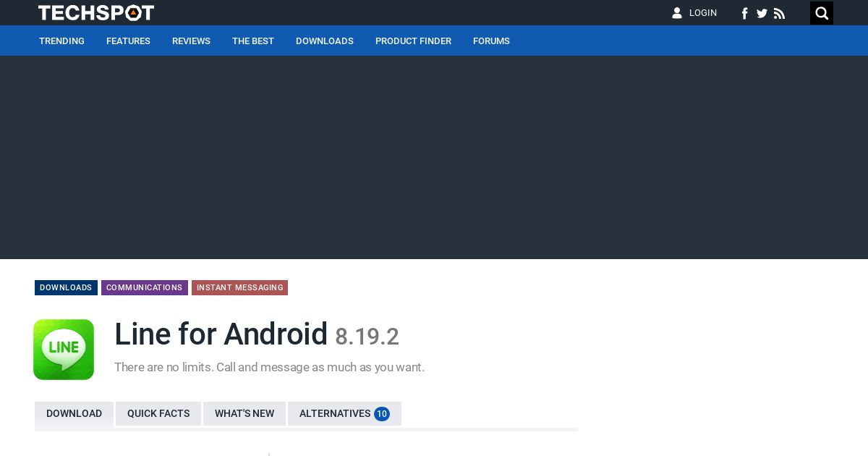868x456 pixels.
Task: Select the Download tab
Action: tap(74, 414)
